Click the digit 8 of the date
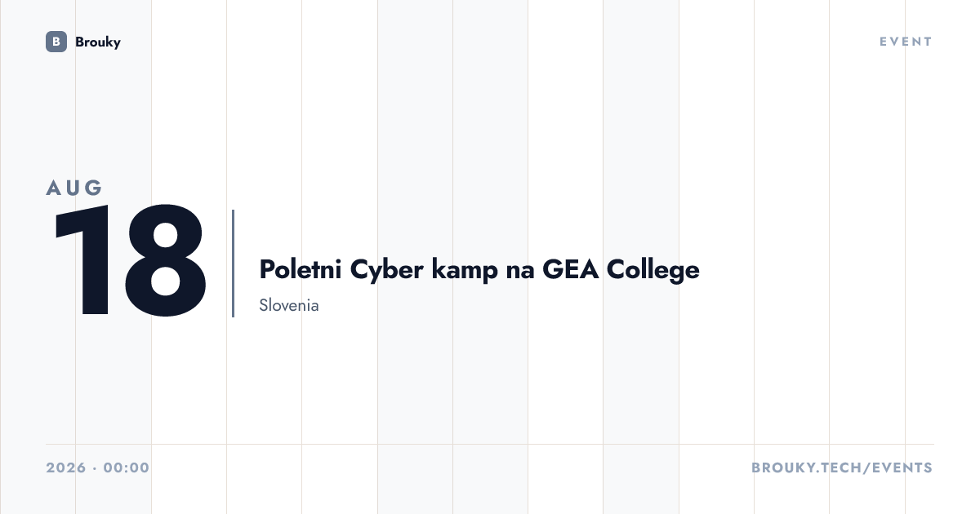 (x=166, y=261)
